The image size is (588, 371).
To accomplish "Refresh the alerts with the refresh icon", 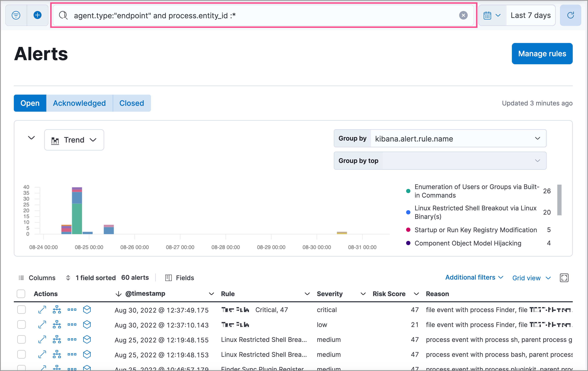I will [571, 15].
